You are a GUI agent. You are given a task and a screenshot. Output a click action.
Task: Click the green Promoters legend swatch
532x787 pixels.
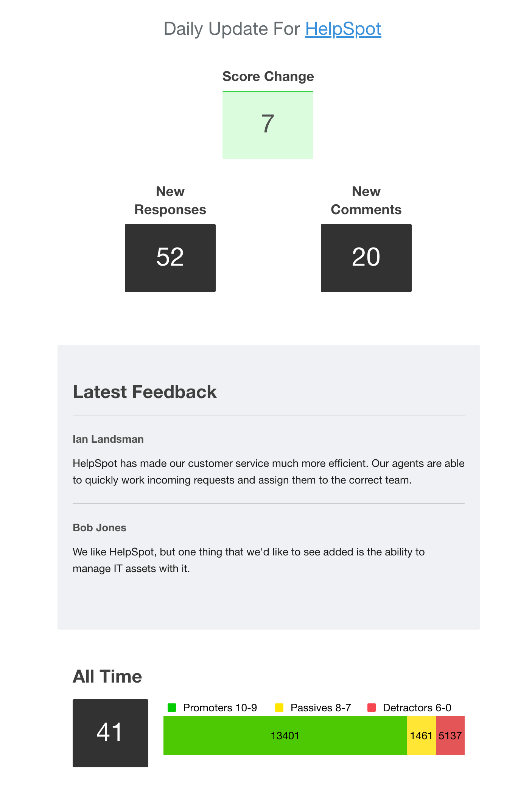[x=172, y=708]
